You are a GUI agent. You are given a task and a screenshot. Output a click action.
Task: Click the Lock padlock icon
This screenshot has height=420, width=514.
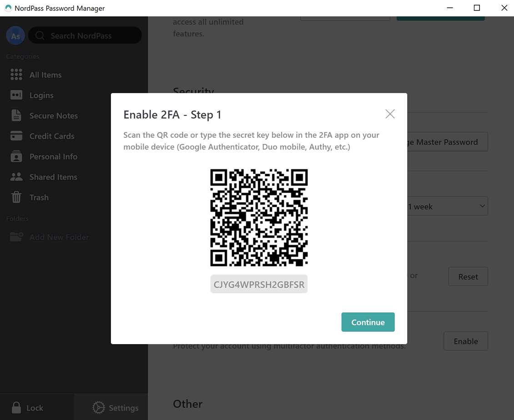pyautogui.click(x=16, y=408)
